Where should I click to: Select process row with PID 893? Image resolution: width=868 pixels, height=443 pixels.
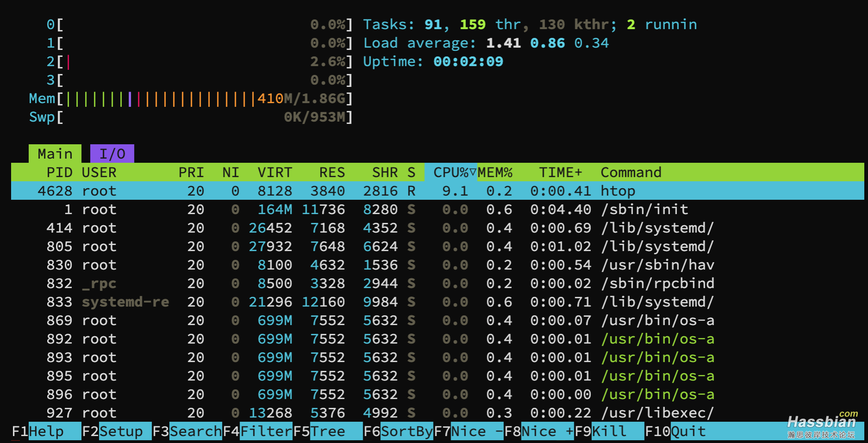pyautogui.click(x=438, y=357)
